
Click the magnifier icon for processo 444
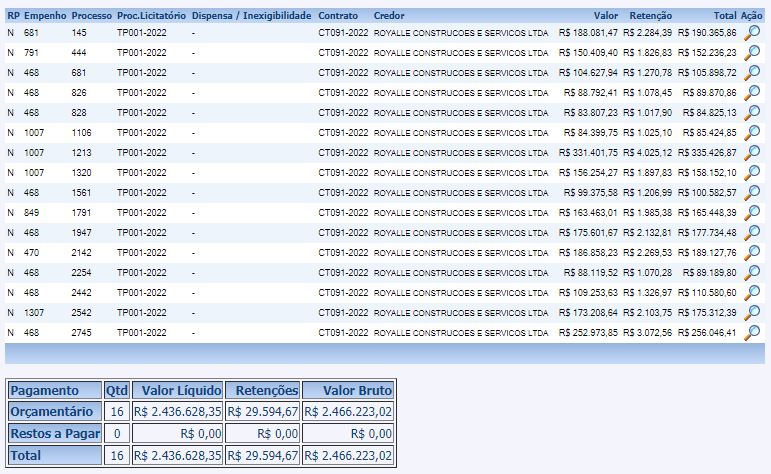point(753,52)
